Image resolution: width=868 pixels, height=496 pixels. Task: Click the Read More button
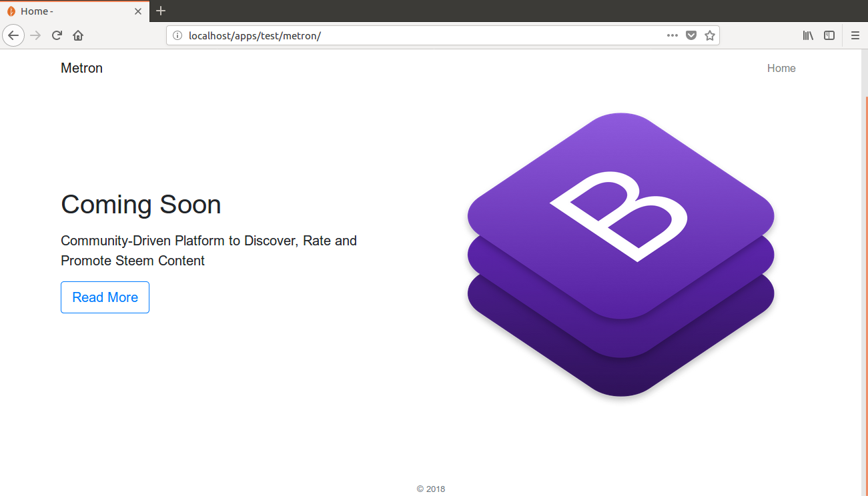[x=105, y=297]
